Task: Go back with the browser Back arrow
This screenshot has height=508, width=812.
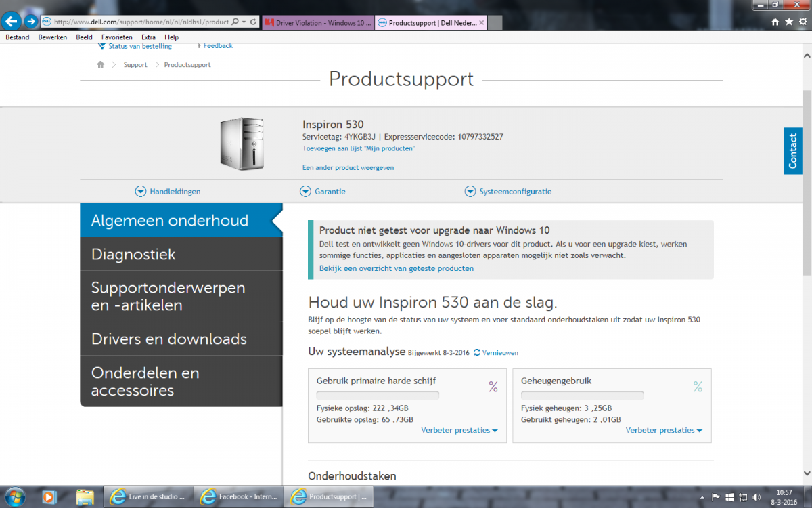Action: (11, 21)
